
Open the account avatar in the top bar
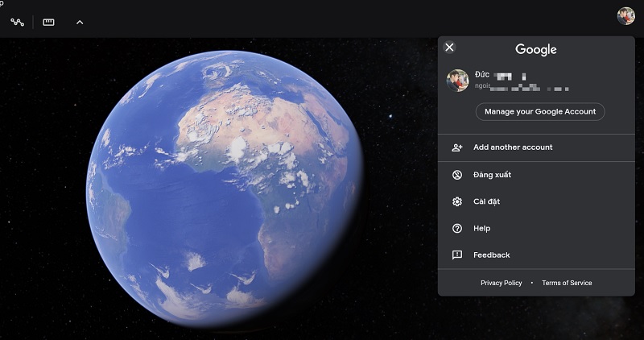click(x=626, y=16)
